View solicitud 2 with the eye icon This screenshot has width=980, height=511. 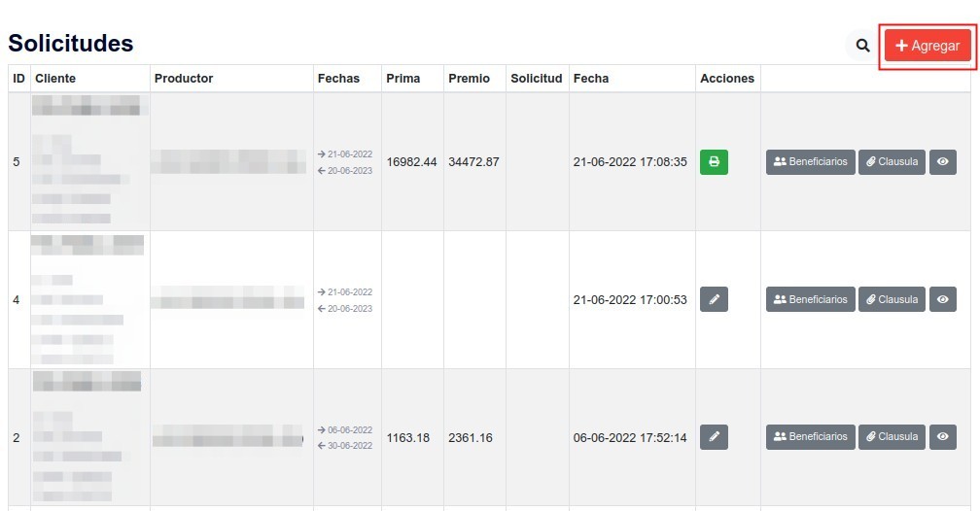coord(943,437)
